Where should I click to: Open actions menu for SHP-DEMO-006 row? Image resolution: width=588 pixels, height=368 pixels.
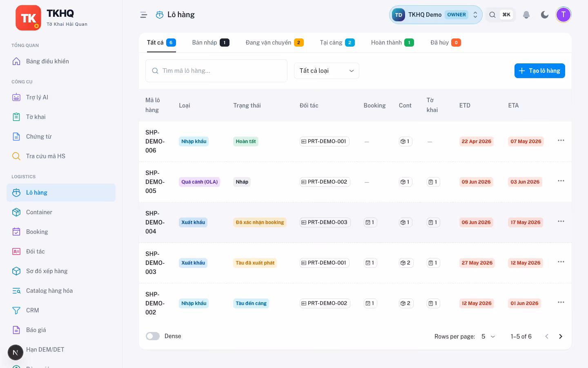pos(561,140)
